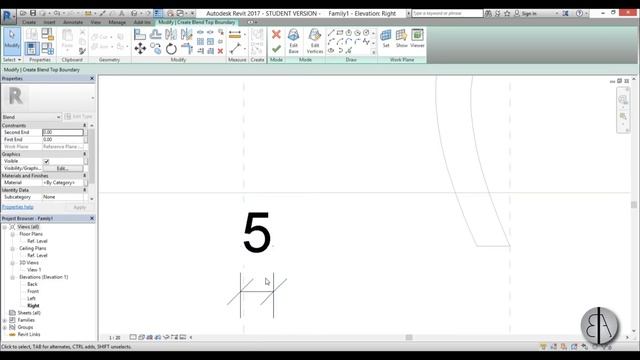640x360 pixels.
Task: Click the keyword search box
Action: click(x=447, y=13)
